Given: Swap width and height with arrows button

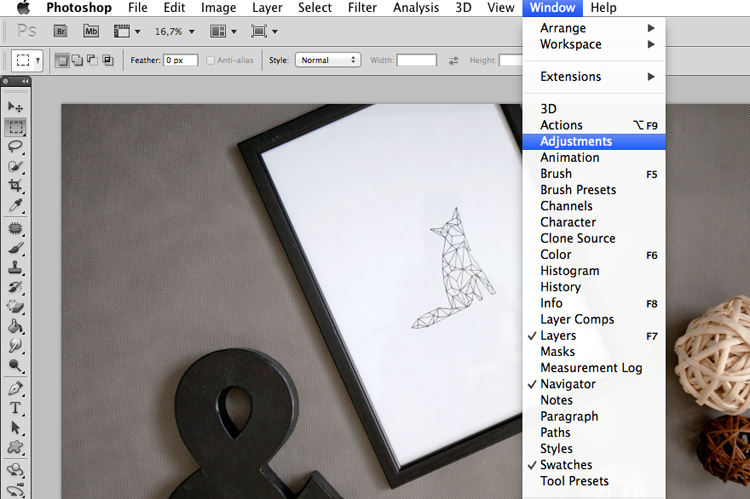Looking at the screenshot, I should pyautogui.click(x=453, y=61).
